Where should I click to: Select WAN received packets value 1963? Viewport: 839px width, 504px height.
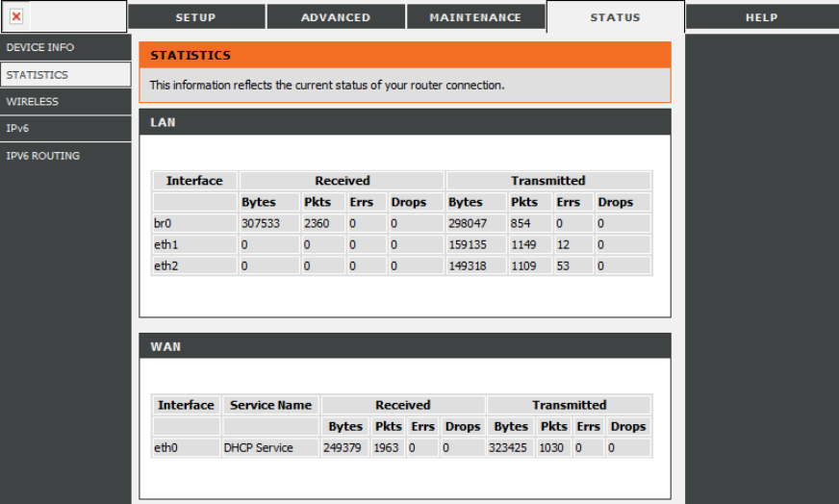(x=388, y=448)
